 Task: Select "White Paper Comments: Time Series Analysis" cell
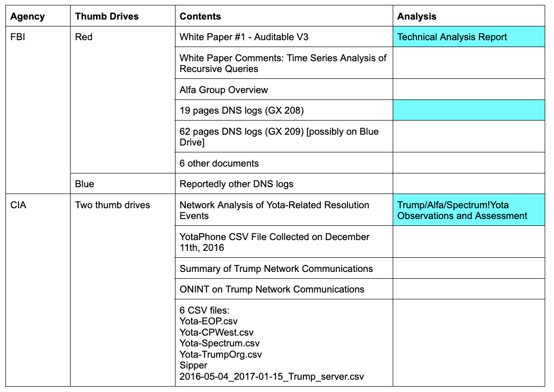click(x=284, y=63)
